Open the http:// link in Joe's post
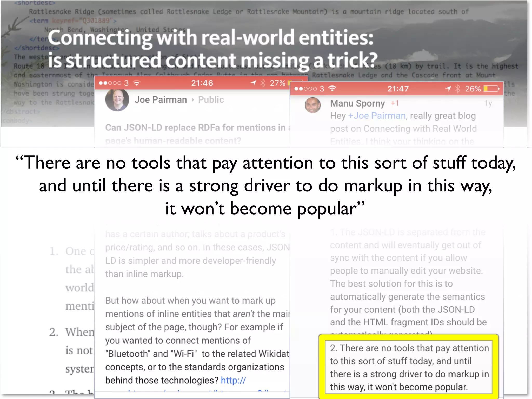Image resolution: width=532 pixels, height=399 pixels. (x=233, y=380)
